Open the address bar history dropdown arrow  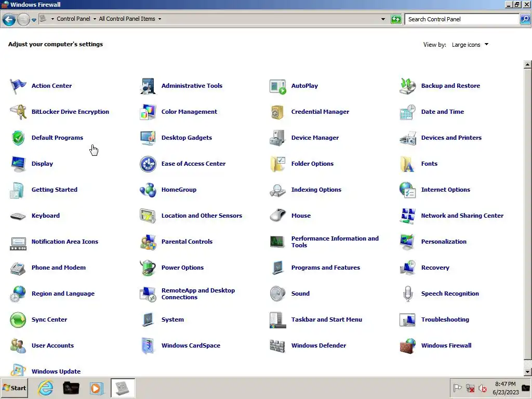tap(383, 19)
